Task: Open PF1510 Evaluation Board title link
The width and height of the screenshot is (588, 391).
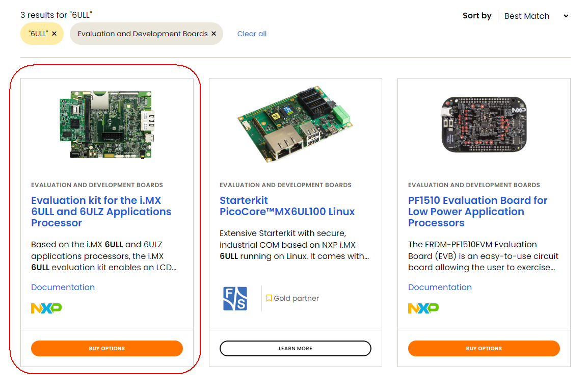Action: pyautogui.click(x=478, y=212)
